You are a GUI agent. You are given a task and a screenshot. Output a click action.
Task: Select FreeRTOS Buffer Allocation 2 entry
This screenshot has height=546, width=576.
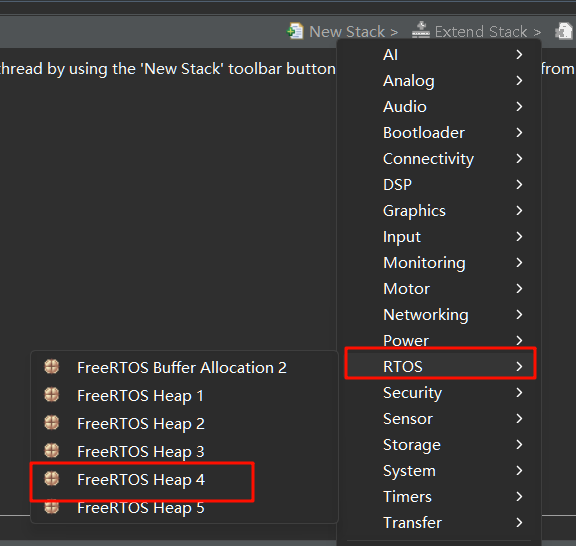pos(184,367)
